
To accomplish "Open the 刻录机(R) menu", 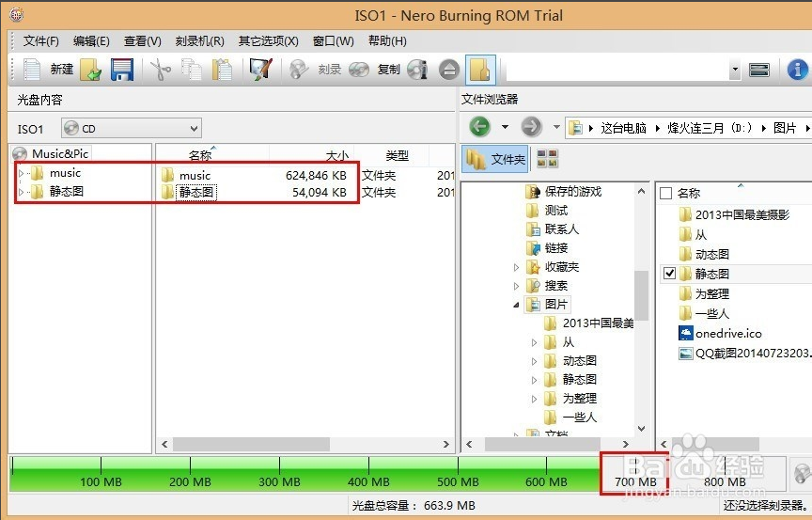I will click(x=199, y=41).
